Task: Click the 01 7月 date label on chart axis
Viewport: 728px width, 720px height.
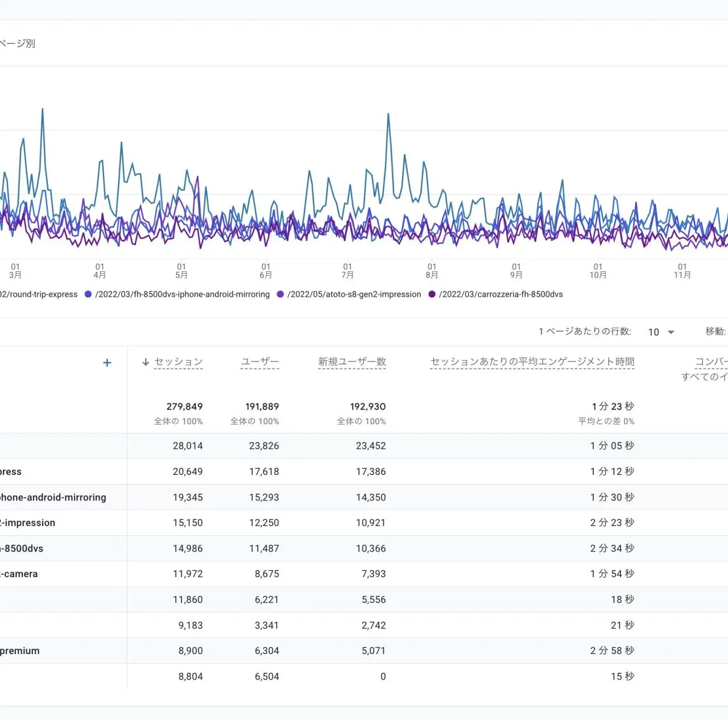Action: click(x=348, y=271)
